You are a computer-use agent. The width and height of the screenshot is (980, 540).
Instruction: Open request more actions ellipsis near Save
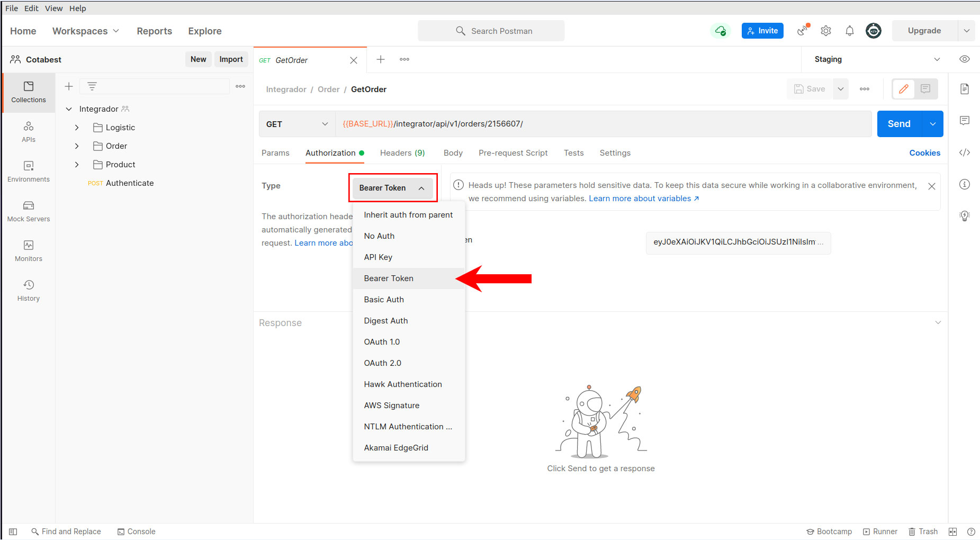[x=865, y=89]
